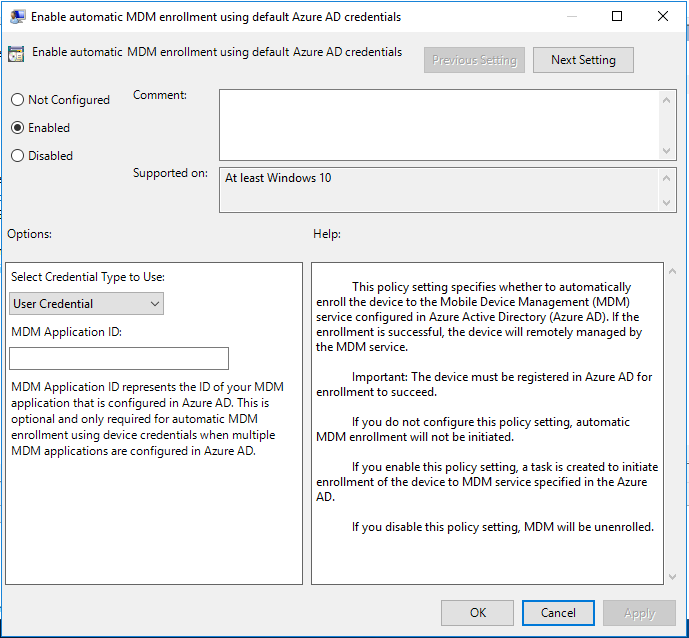Click 'Select Credential Type to Use:' label
Image resolution: width=689 pixels, height=638 pixels.
(88, 277)
